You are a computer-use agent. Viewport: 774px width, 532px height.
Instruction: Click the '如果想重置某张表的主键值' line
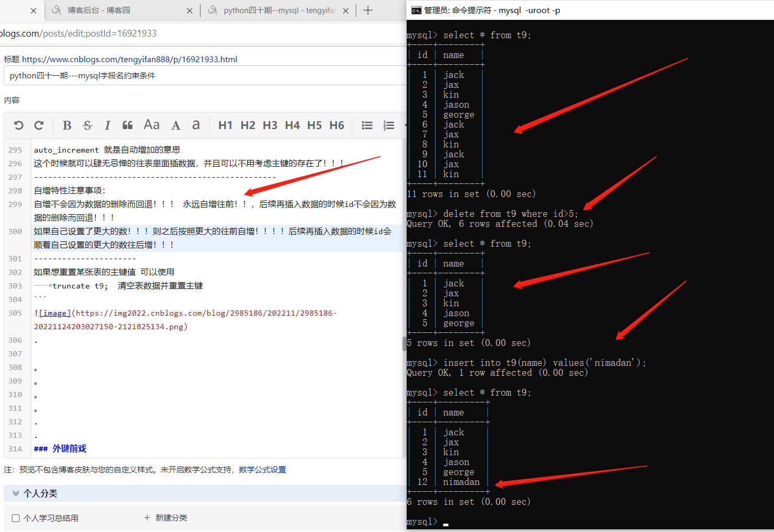coord(104,272)
